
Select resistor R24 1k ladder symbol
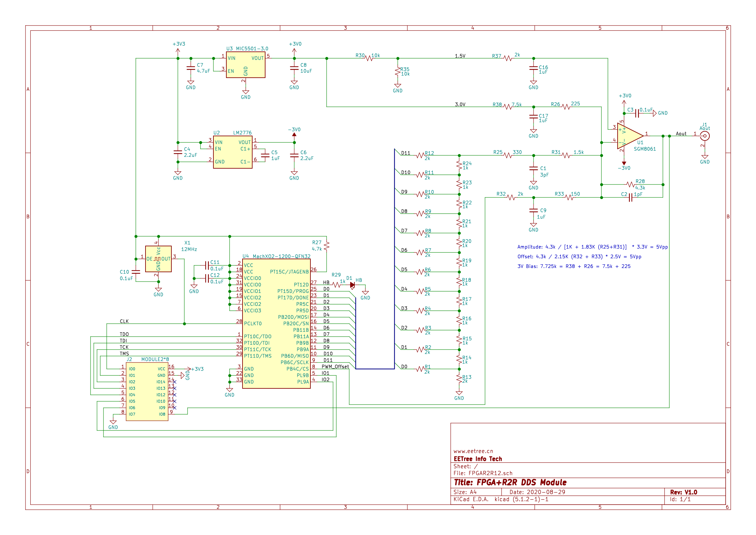[459, 165]
